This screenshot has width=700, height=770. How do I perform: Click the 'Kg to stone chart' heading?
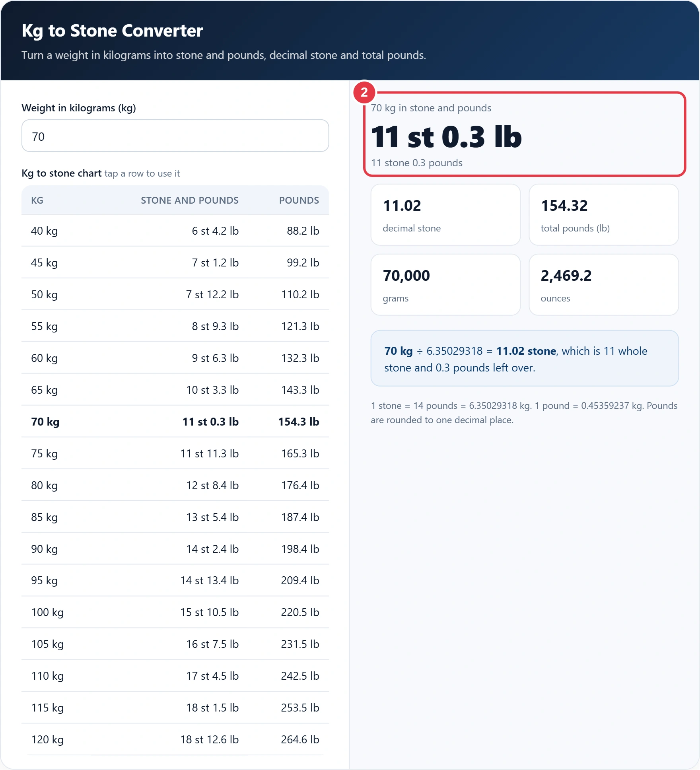(x=62, y=173)
